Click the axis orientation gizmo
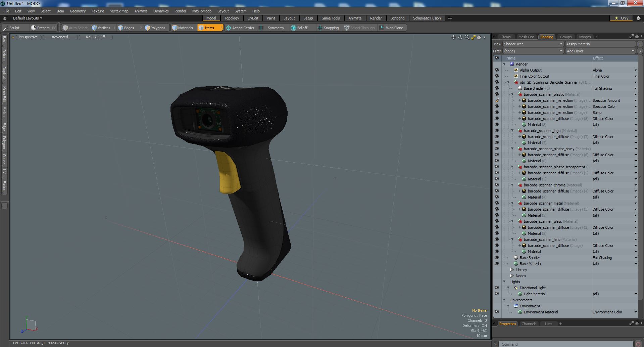Viewport: 644px width, 347px height. click(x=30, y=326)
